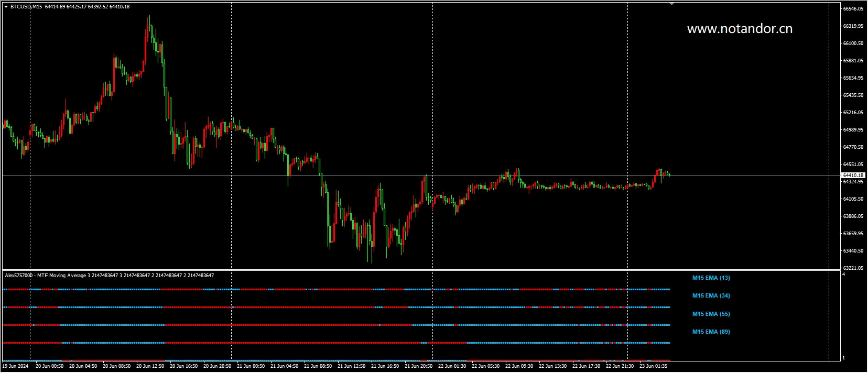Click the 21 Jun 20:50 time label
This screenshot has height=373, width=868.
coord(418,366)
